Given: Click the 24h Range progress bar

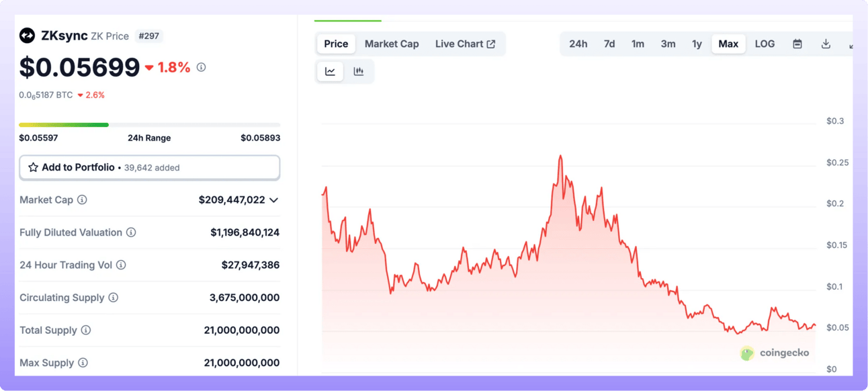Looking at the screenshot, I should click(149, 125).
